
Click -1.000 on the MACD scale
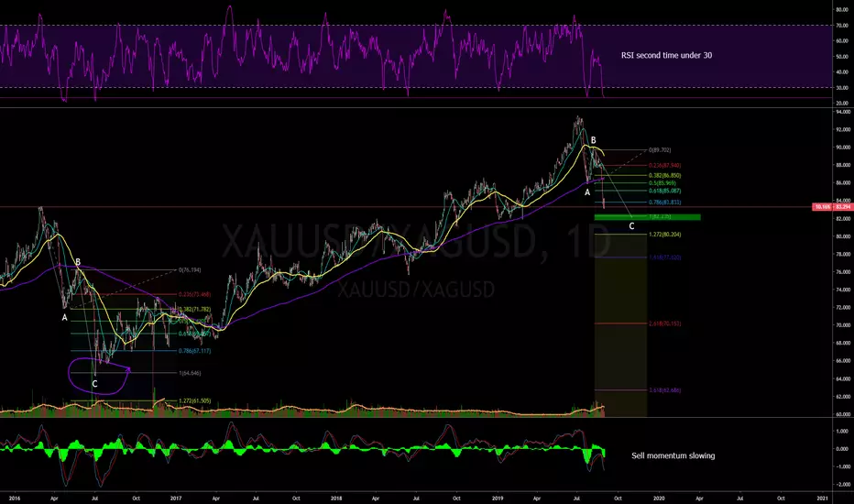tap(843, 467)
